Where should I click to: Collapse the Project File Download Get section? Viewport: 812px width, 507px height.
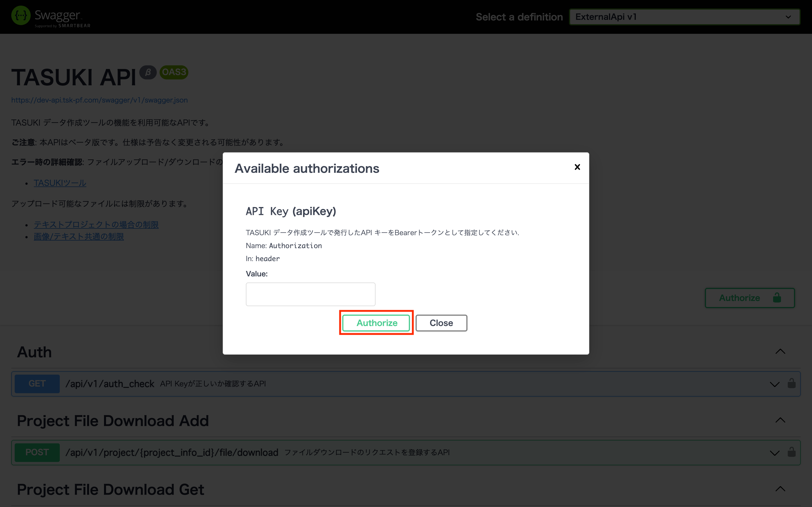tap(780, 489)
